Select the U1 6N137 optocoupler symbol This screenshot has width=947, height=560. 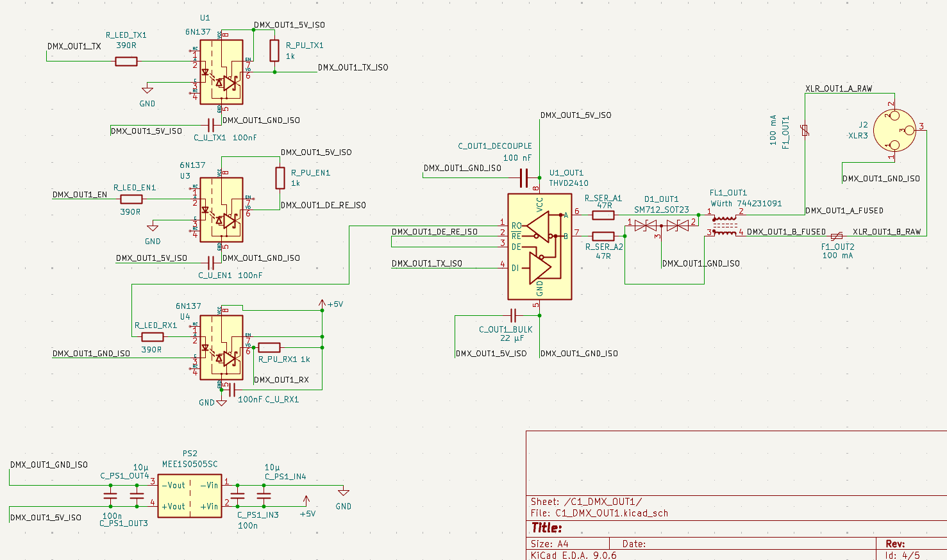tap(221, 72)
